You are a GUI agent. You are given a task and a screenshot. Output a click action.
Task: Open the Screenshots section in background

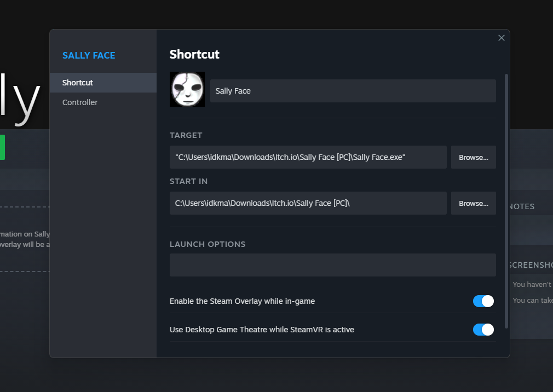pyautogui.click(x=531, y=265)
